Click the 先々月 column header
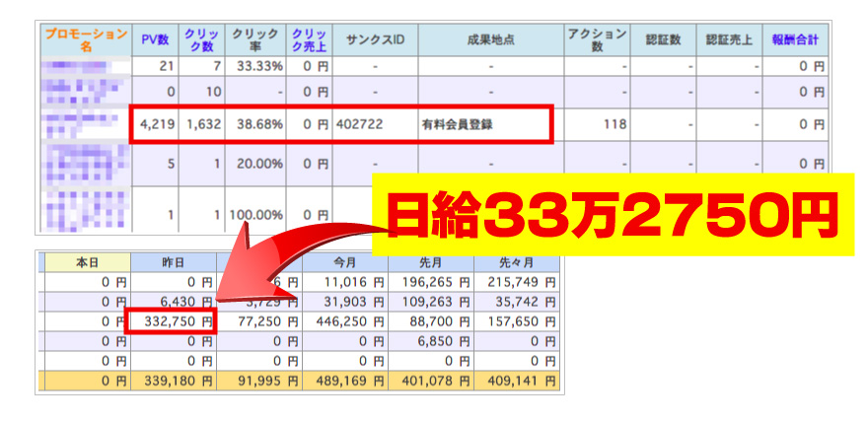Screen dimensions: 868x422 pos(516,263)
